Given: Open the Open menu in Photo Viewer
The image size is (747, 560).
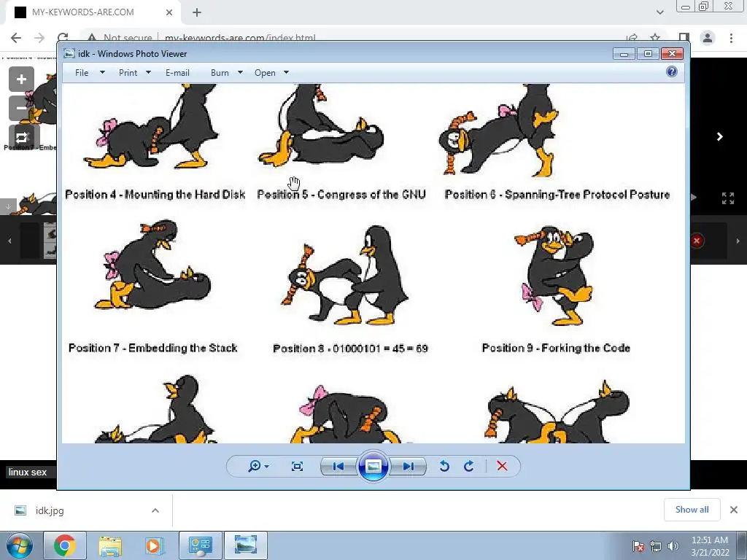Looking at the screenshot, I should click(265, 73).
